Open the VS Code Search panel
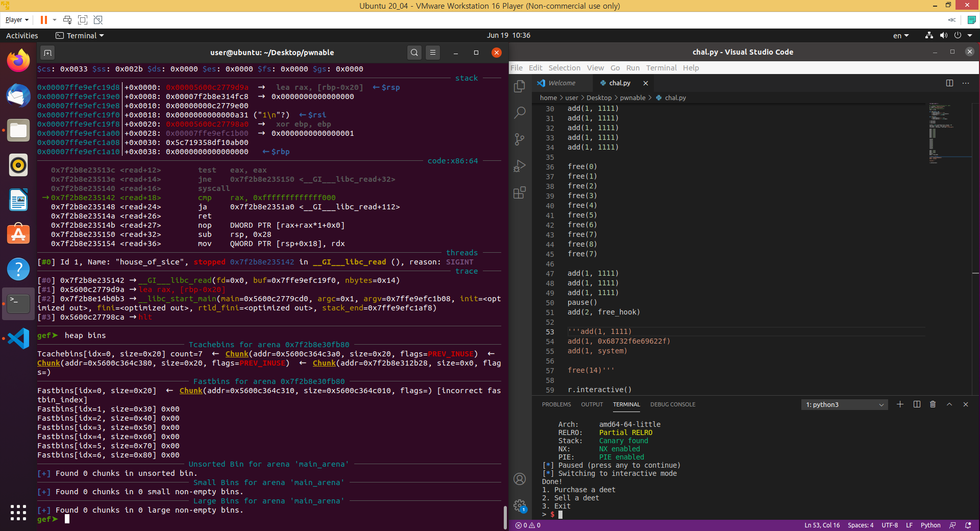The width and height of the screenshot is (980, 531). pyautogui.click(x=520, y=112)
